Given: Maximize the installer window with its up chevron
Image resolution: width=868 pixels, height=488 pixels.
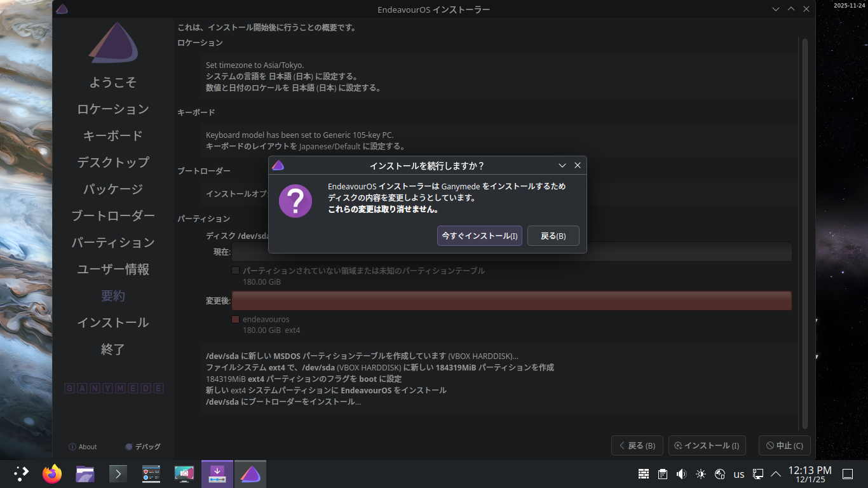Looking at the screenshot, I should pyautogui.click(x=791, y=9).
